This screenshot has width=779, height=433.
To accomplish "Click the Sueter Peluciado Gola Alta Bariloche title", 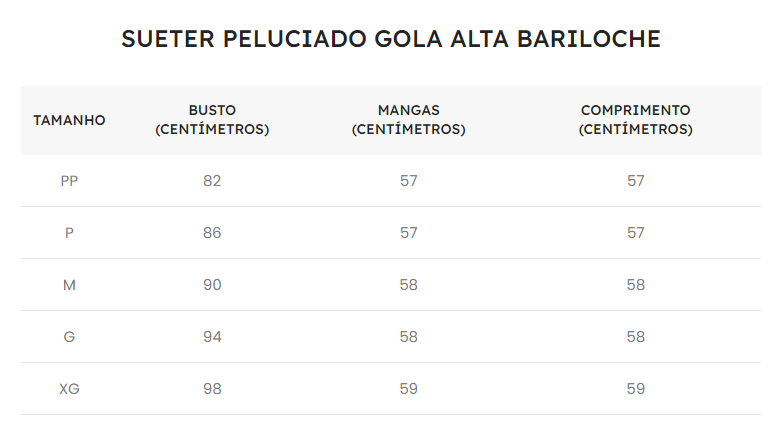I will click(391, 39).
